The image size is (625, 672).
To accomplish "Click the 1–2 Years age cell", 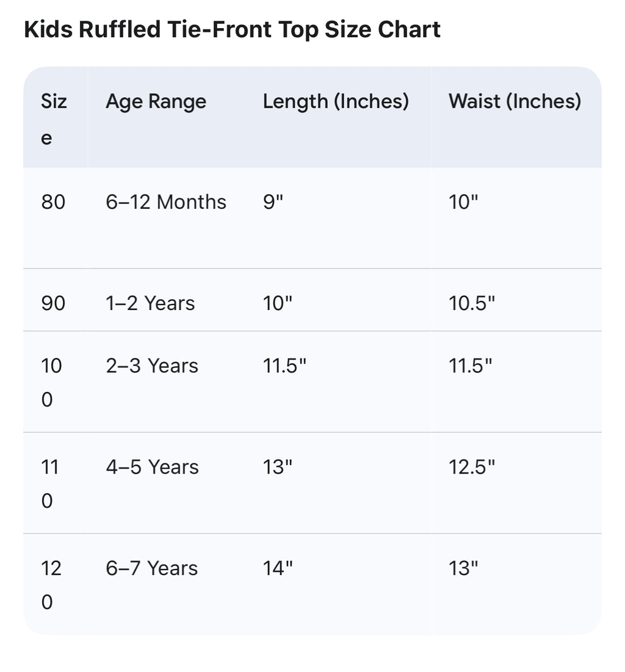I will 150,303.
